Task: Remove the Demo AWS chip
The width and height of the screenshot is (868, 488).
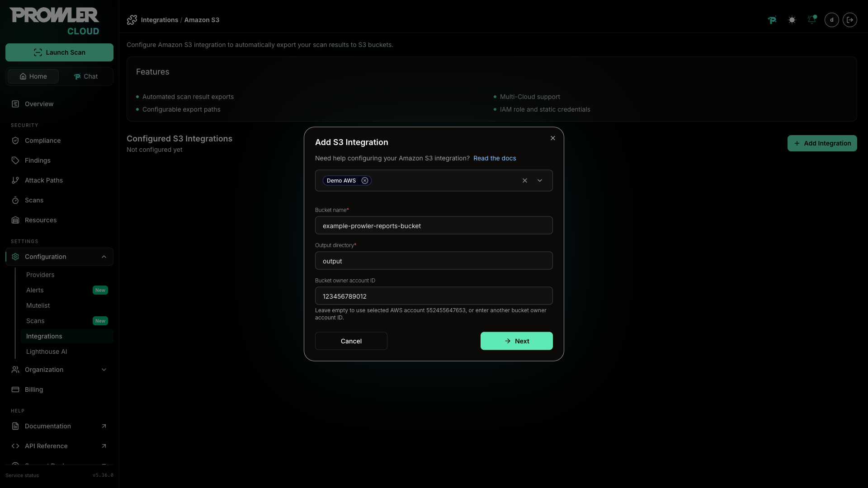Action: tap(365, 180)
